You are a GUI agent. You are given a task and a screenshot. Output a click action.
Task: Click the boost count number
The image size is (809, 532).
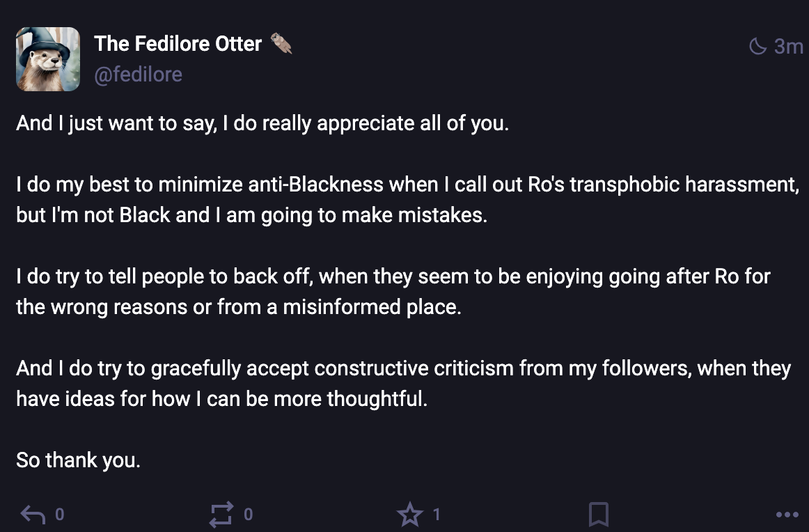pyautogui.click(x=249, y=515)
